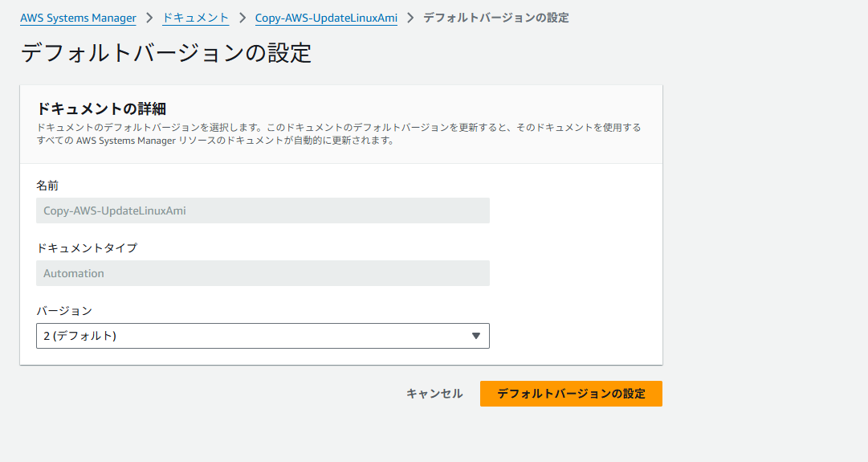Open the AWS Systems Manager breadcrumb link
Screen dimensions: 868x462
[78, 18]
